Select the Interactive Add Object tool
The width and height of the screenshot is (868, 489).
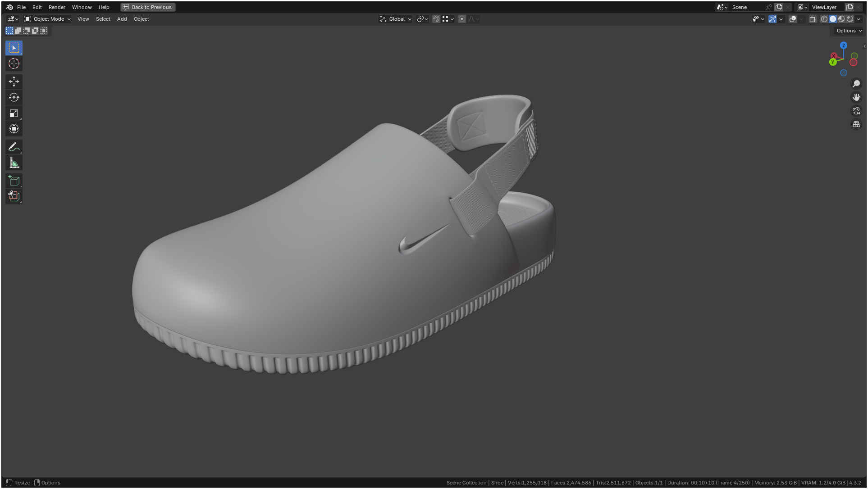point(14,196)
